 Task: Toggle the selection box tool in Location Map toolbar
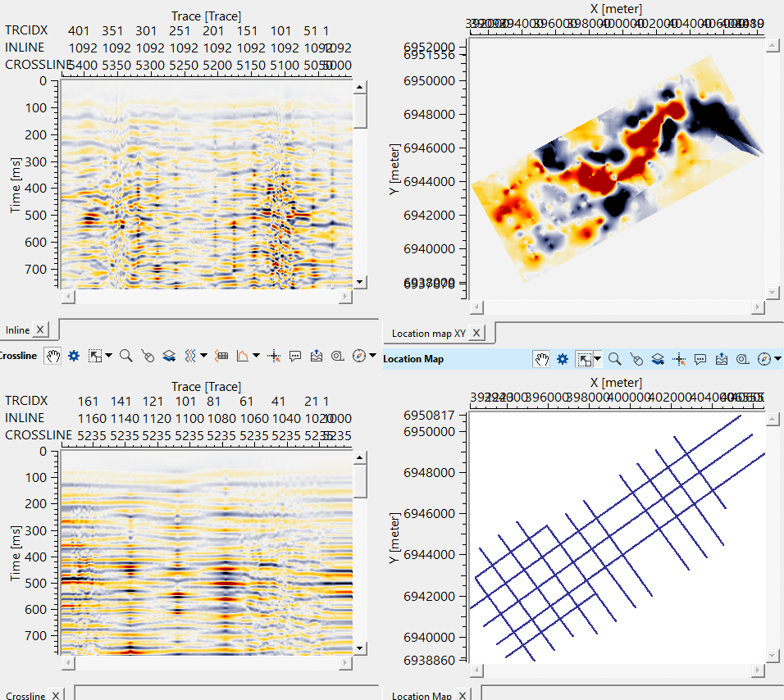tap(584, 359)
